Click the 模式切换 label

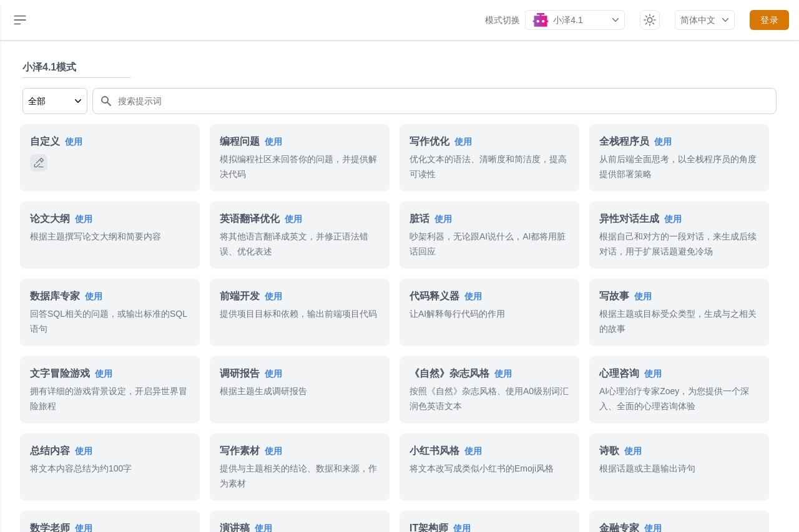[x=502, y=20]
